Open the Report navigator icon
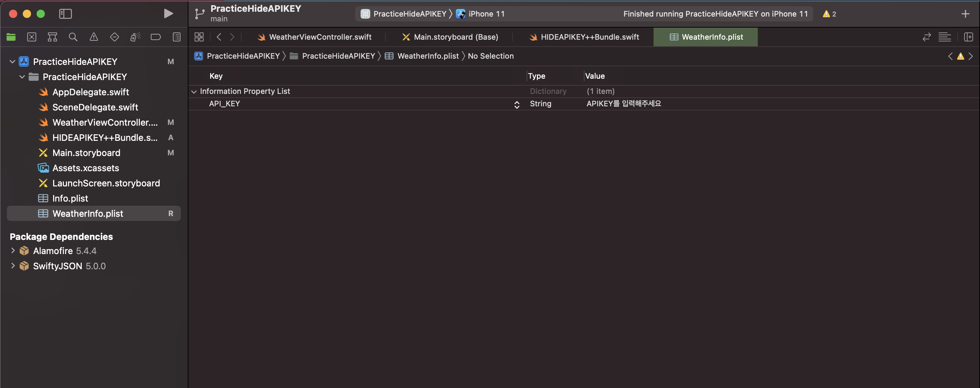The height and width of the screenshot is (388, 980). [177, 37]
